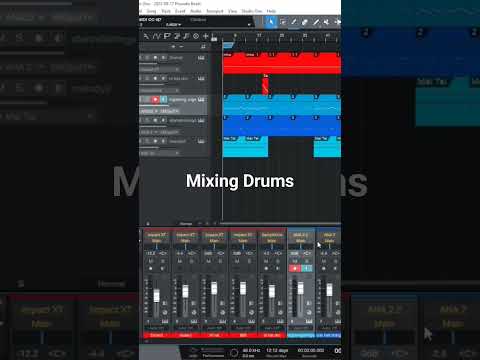Open the Song menu
The height and width of the screenshot is (360, 480).
(152, 11)
